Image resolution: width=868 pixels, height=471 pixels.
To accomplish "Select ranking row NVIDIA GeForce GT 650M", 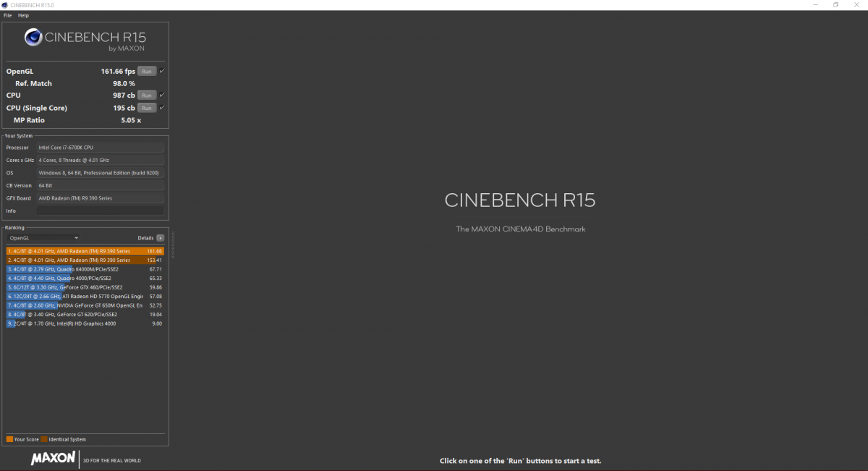I will 85,305.
